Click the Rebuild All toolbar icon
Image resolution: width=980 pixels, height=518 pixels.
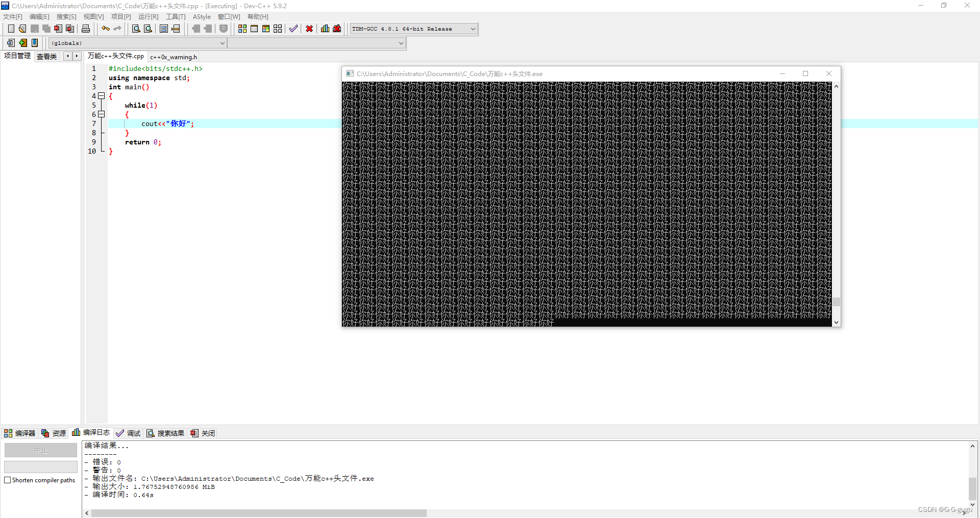(x=278, y=29)
